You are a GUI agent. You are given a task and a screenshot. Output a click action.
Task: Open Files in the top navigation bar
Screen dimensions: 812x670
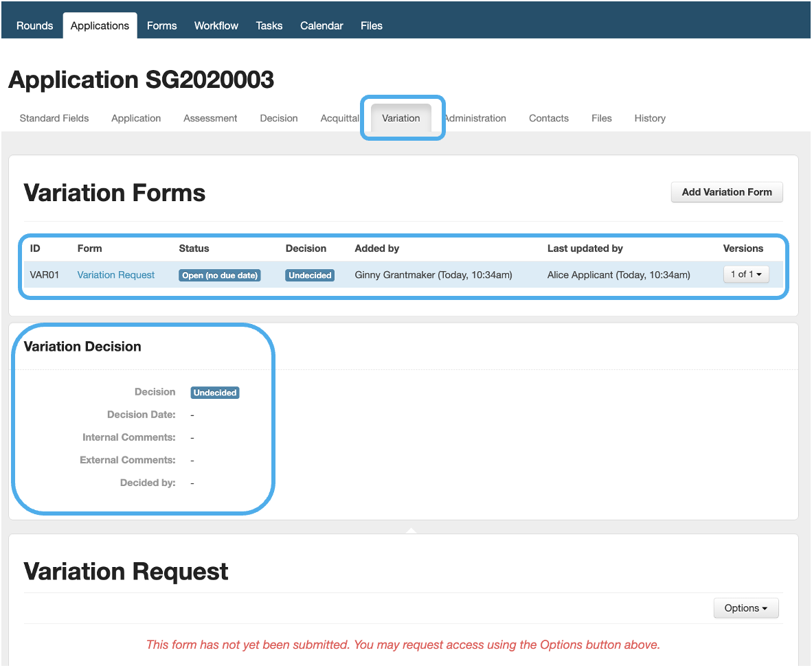point(371,26)
